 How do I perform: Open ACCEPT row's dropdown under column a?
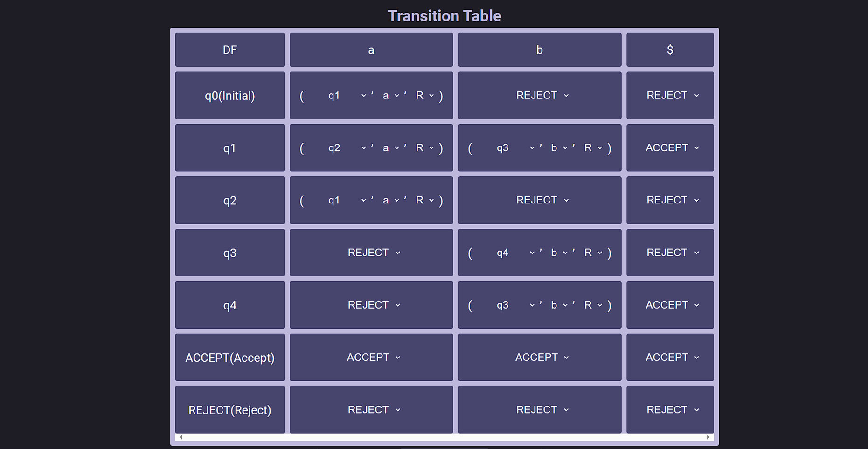click(374, 358)
